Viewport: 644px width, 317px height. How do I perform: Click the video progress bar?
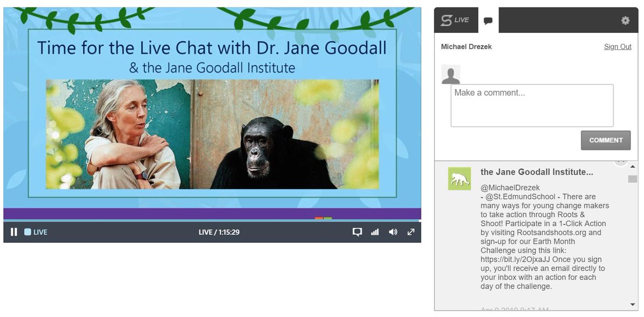click(x=212, y=220)
